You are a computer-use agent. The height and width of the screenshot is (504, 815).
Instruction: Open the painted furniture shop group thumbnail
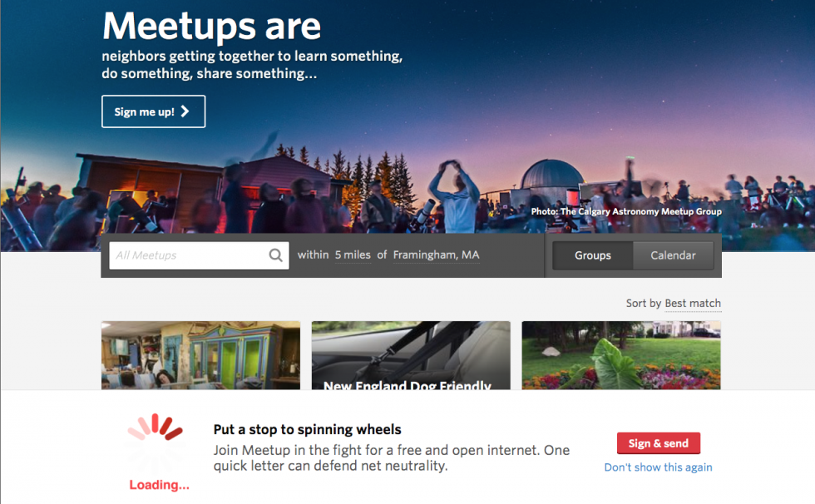(200, 355)
